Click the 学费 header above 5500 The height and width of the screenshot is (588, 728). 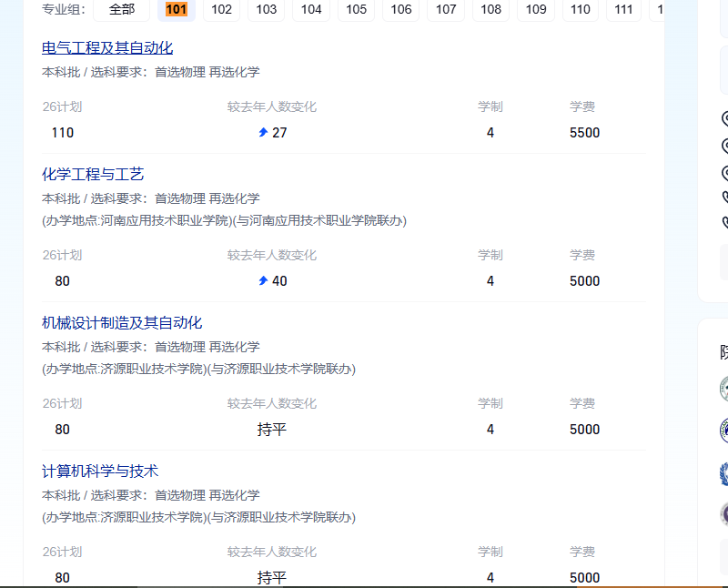tap(582, 106)
